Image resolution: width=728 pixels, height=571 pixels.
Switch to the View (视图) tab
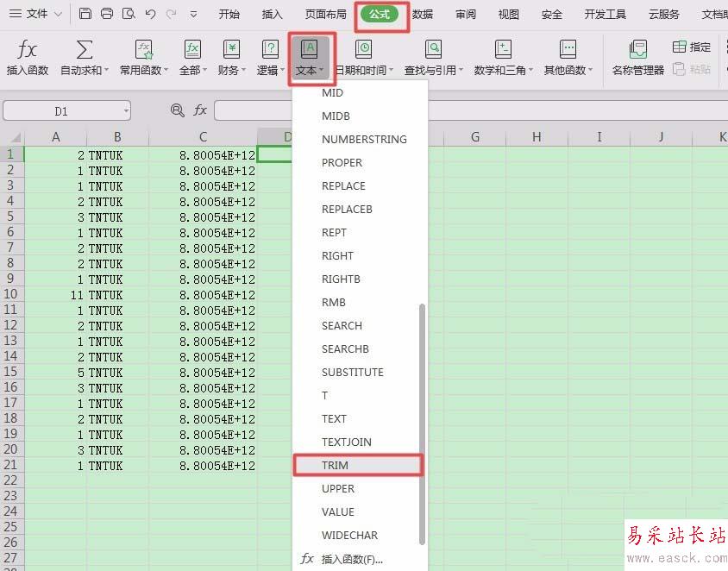click(508, 15)
